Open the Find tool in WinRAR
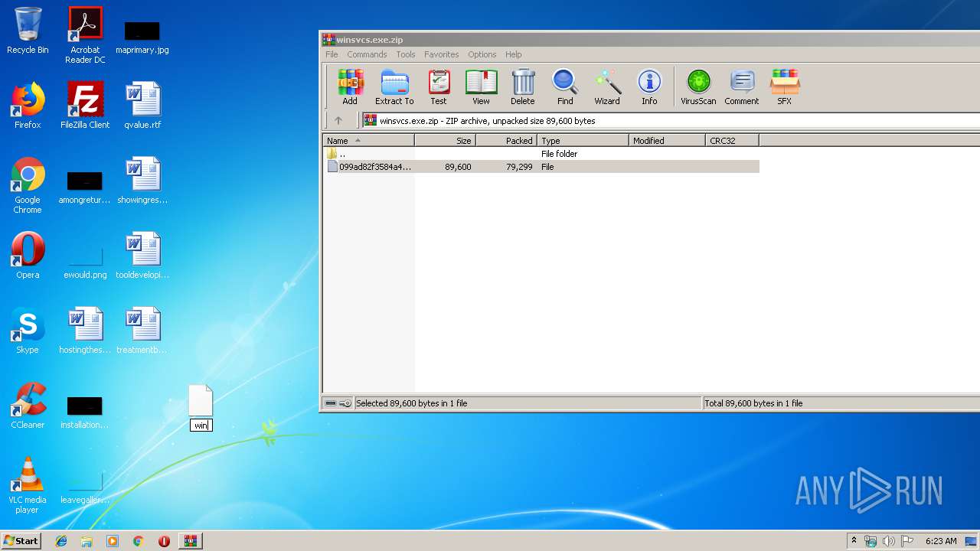Image resolution: width=980 pixels, height=551 pixels. pyautogui.click(x=565, y=86)
